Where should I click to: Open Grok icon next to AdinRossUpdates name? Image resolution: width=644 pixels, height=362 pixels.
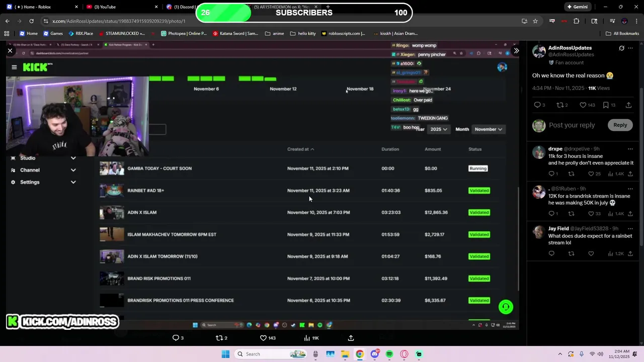[621, 48]
